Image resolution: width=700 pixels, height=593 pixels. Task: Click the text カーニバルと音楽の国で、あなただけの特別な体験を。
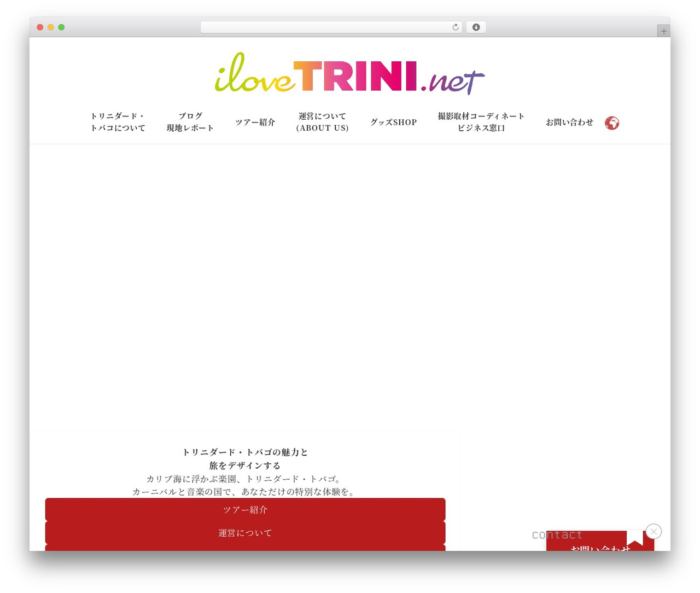(245, 492)
